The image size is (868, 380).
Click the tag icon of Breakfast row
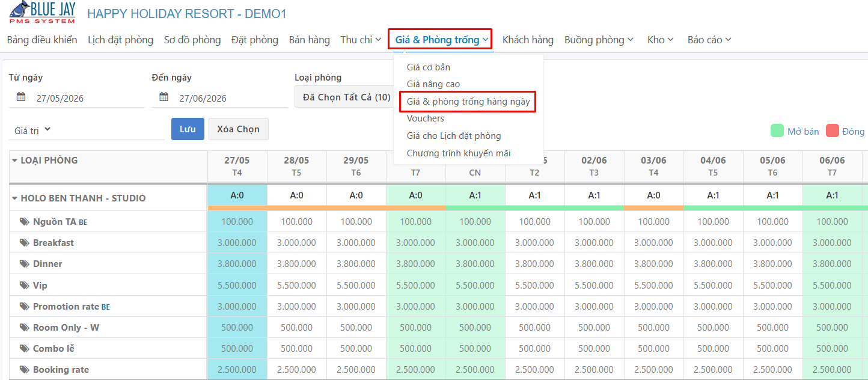click(x=24, y=243)
